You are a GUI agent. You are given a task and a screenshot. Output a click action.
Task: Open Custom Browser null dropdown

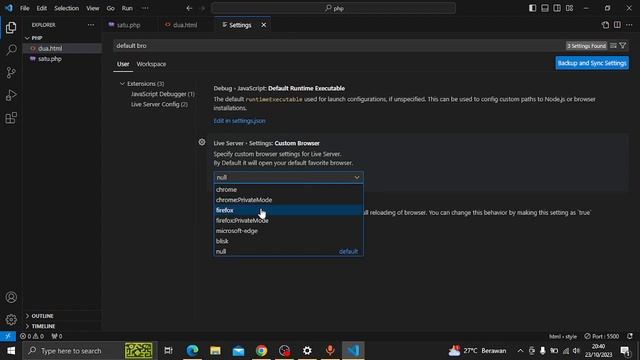[x=288, y=177]
